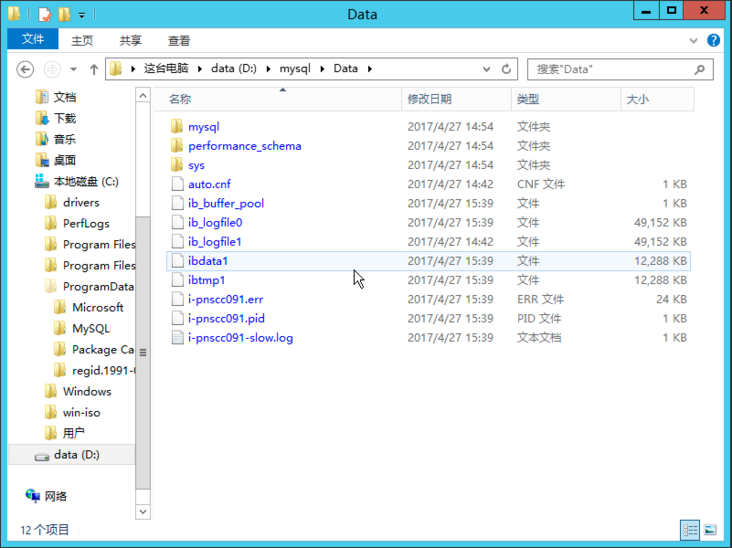Click the search magnifier icon
The width and height of the screenshot is (732, 548).
click(x=699, y=70)
